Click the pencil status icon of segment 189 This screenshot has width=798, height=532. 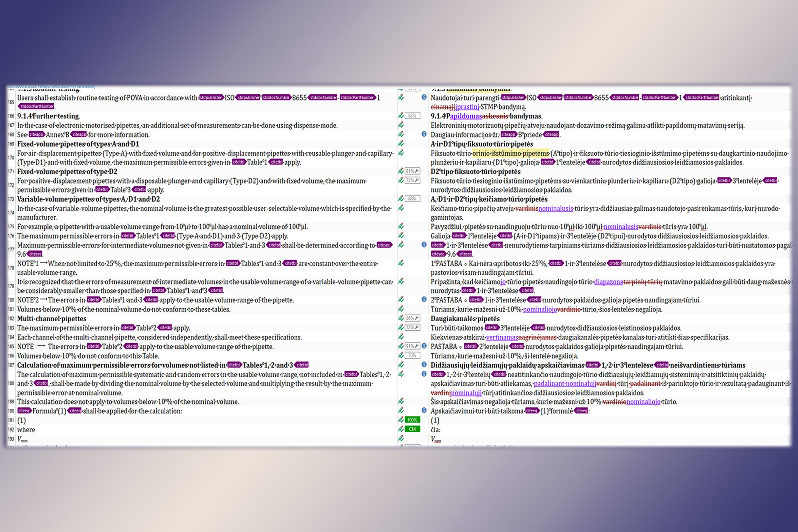[x=401, y=401]
